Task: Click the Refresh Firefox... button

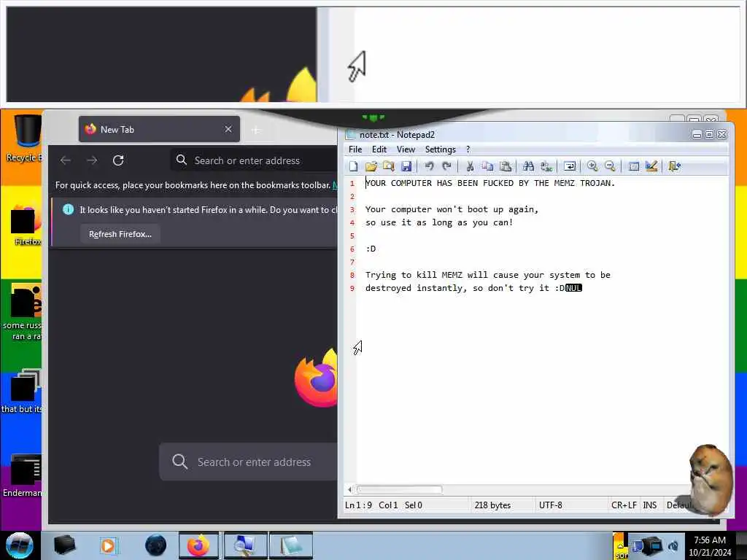Action: pos(120,234)
